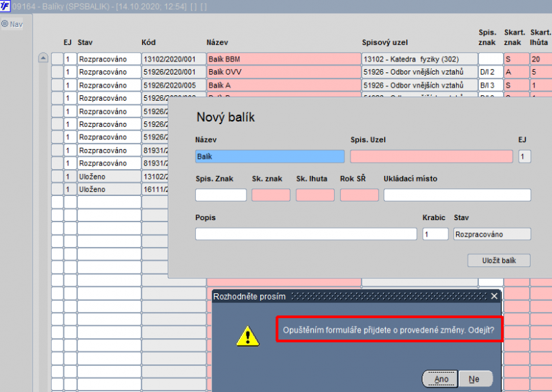This screenshot has width=552, height=392.
Task: Choose Ne to stay in the form
Action: coord(475,379)
